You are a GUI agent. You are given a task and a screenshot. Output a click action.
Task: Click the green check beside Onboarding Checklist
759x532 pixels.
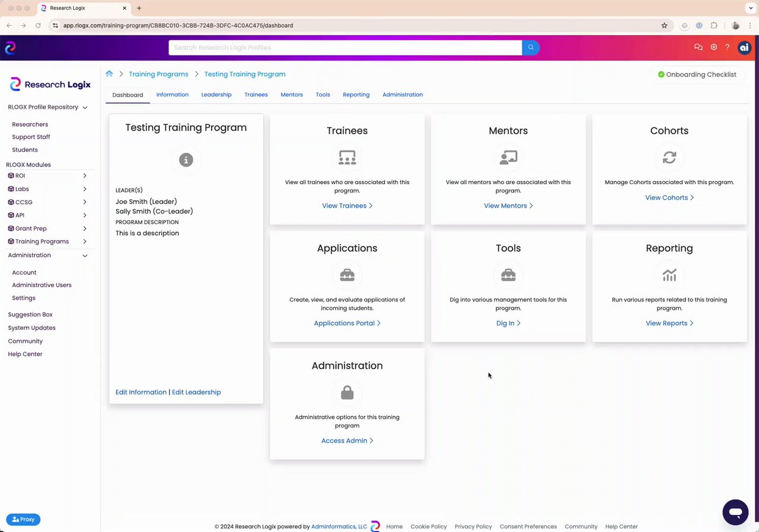[x=661, y=75]
